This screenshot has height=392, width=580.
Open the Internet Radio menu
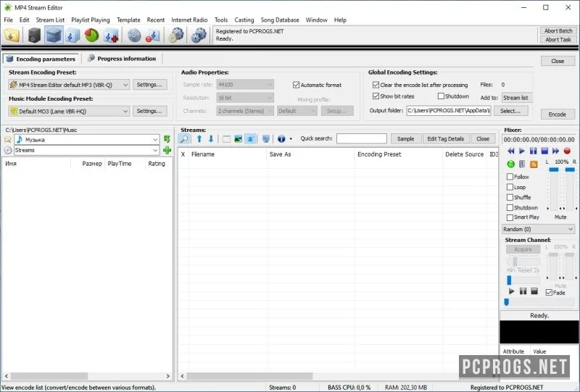(x=189, y=20)
